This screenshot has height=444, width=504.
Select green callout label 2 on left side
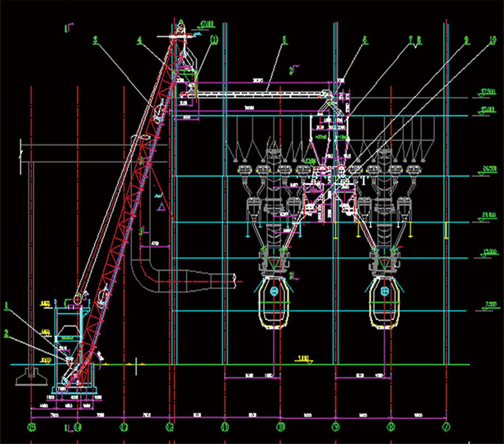(7, 333)
